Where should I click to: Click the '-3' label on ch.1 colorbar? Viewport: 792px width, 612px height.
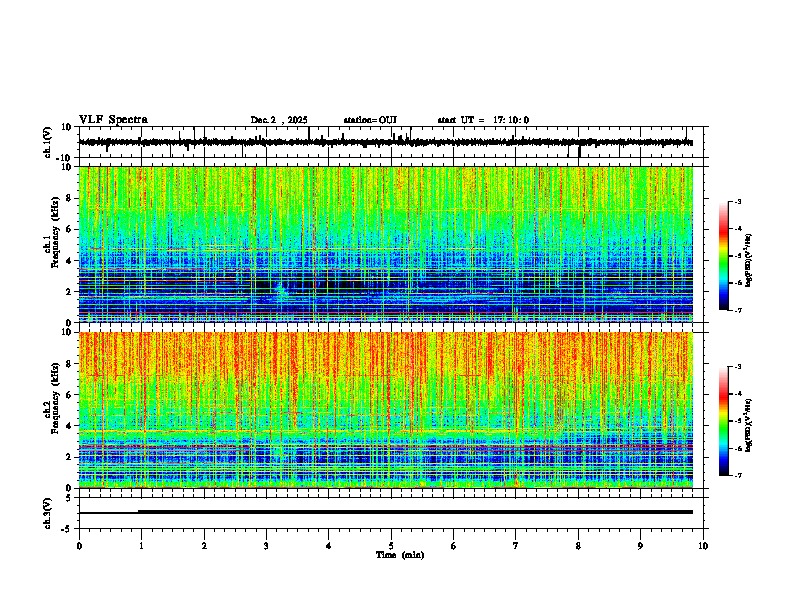click(x=738, y=201)
